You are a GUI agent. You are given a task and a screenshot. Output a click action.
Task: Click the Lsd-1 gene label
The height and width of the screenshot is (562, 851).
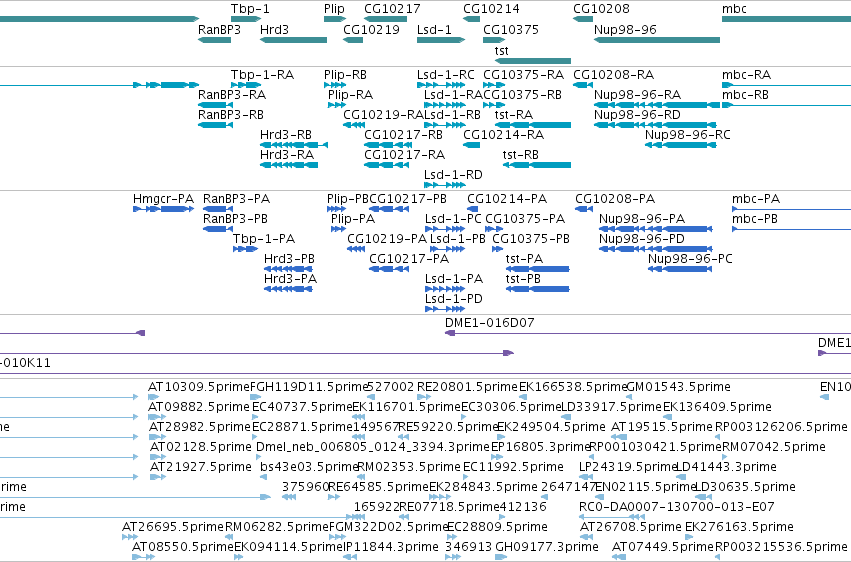[434, 29]
